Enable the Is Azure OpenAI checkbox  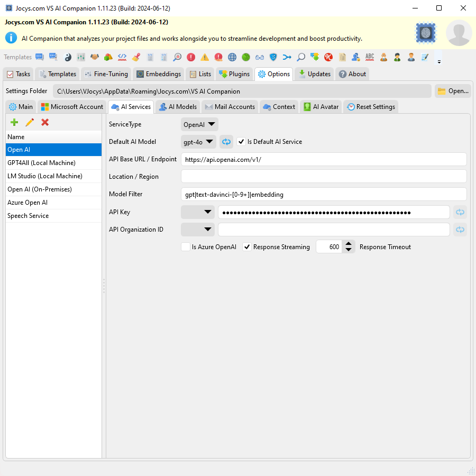click(186, 246)
